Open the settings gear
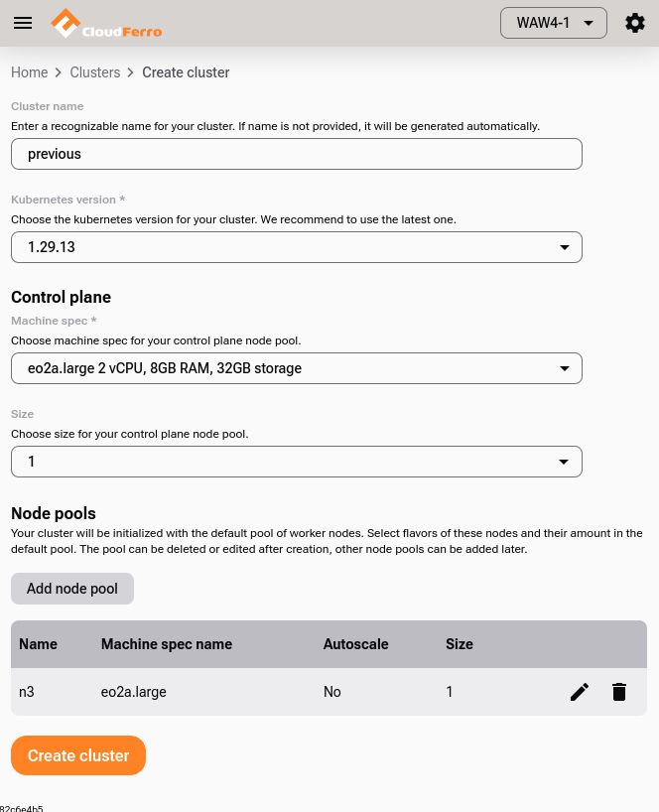The height and width of the screenshot is (812, 659). pos(635,23)
